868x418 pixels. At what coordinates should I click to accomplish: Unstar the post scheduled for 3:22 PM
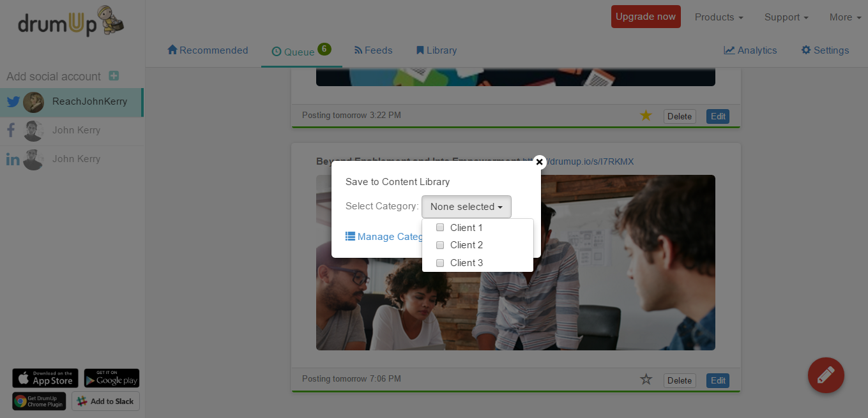646,116
